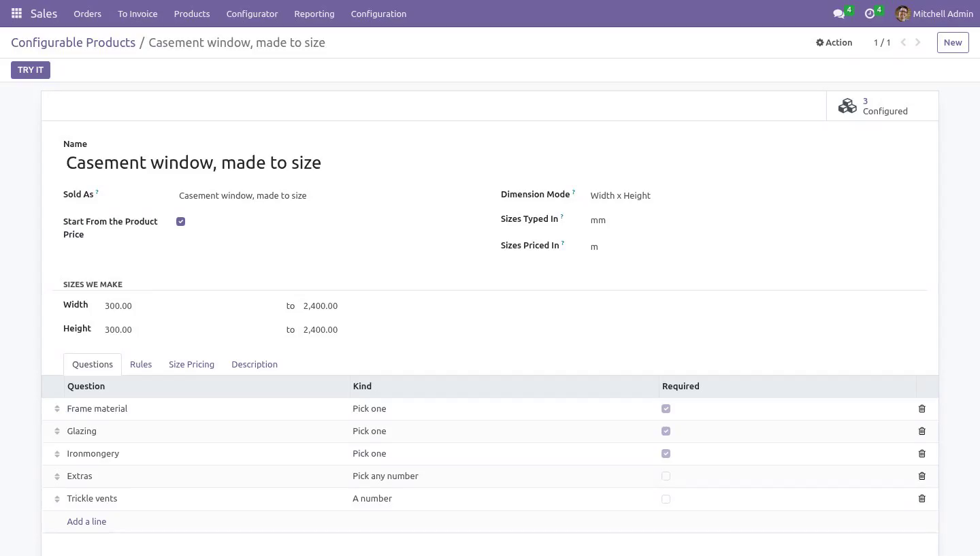This screenshot has height=556, width=980.
Task: Click drag handle of Glazing row
Action: pos(57,431)
